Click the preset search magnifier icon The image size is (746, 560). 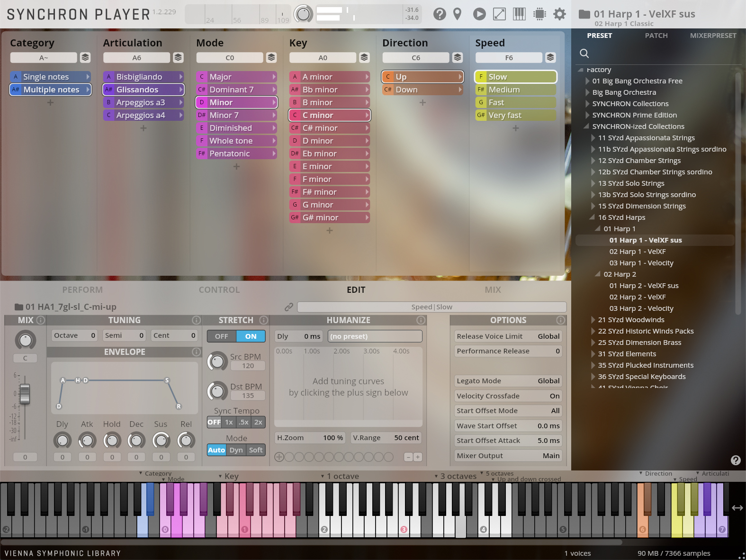tap(584, 54)
